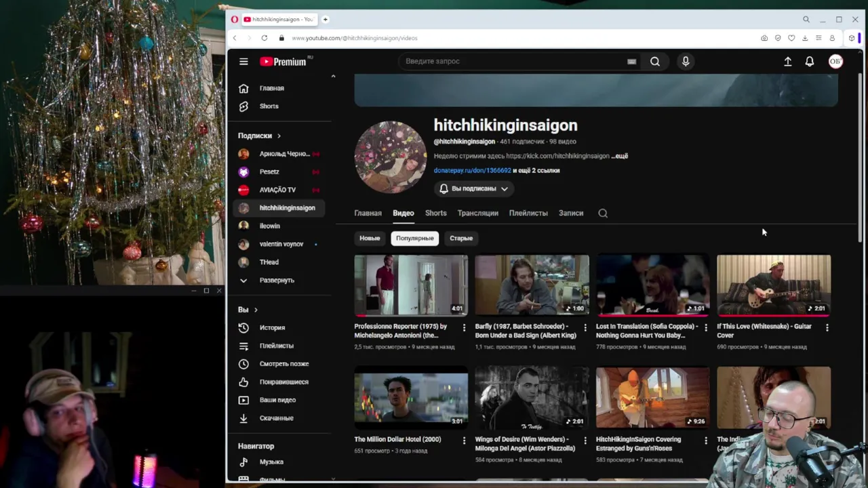The height and width of the screenshot is (488, 868).
Task: Play the Professionne Reporter (1975) thumbnail
Action: [411, 285]
